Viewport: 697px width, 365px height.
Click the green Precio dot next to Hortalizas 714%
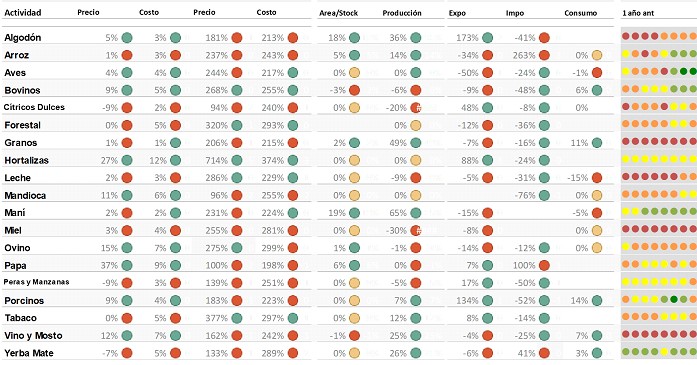(x=237, y=160)
